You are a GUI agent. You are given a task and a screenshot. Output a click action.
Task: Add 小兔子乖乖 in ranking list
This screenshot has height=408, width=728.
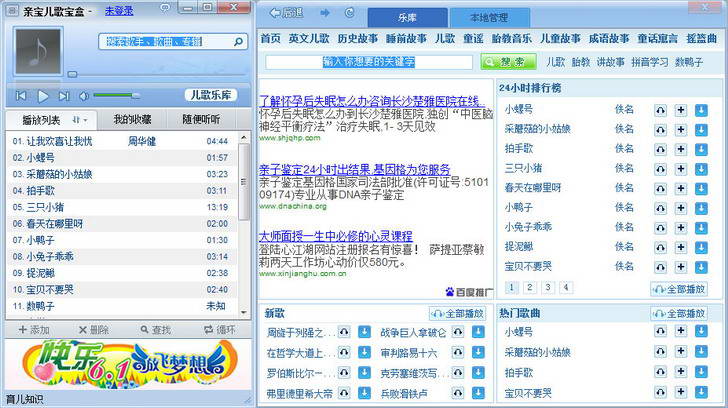tap(681, 227)
